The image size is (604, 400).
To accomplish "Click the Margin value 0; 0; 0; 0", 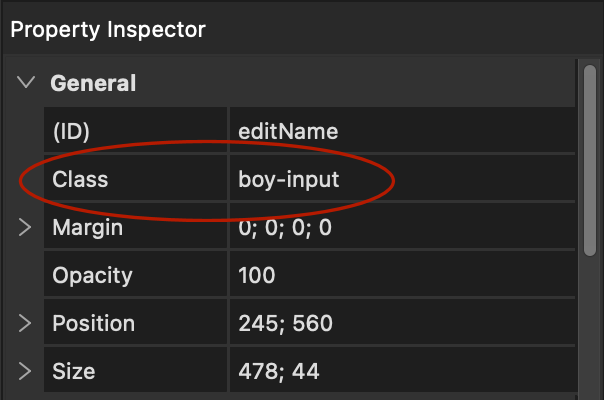I will coord(284,228).
